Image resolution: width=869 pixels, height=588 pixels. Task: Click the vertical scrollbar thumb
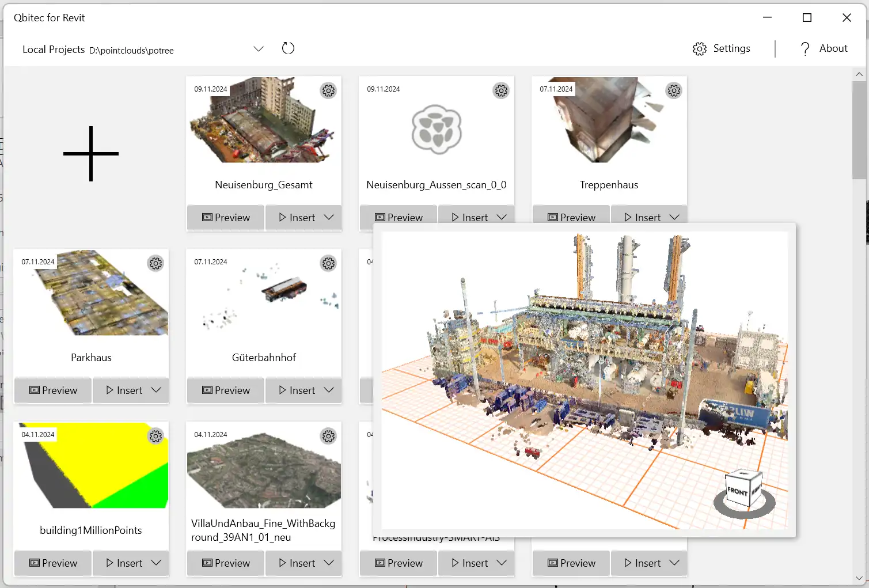coord(859,130)
